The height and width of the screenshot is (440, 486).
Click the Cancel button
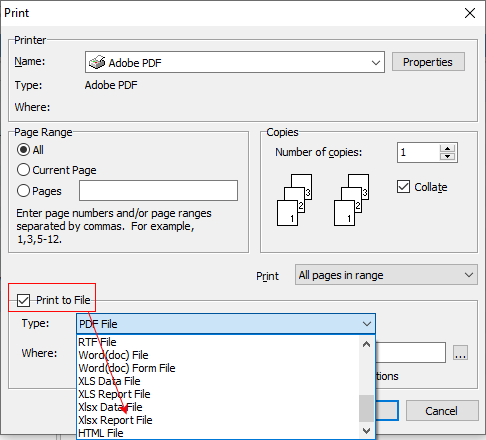point(442,411)
